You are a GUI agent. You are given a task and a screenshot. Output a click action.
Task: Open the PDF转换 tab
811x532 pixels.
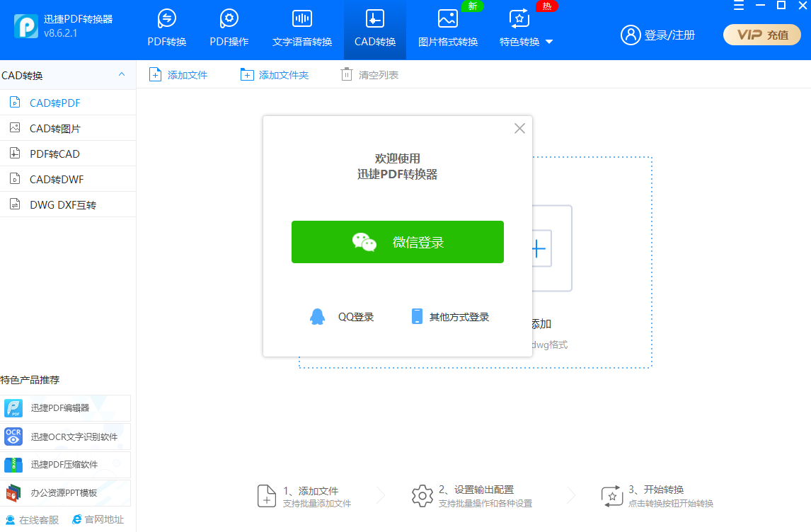[166, 29]
